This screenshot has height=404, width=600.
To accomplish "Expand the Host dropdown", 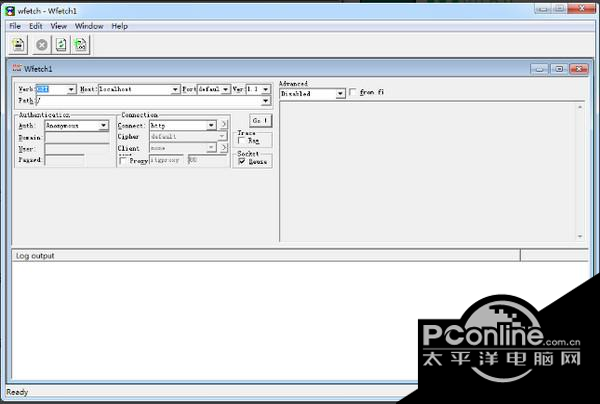I will tap(175, 89).
